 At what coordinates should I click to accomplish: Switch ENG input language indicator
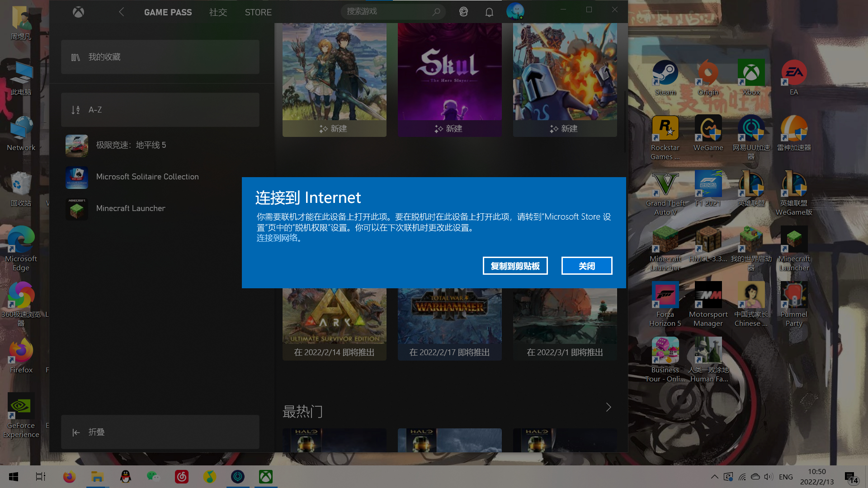786,477
